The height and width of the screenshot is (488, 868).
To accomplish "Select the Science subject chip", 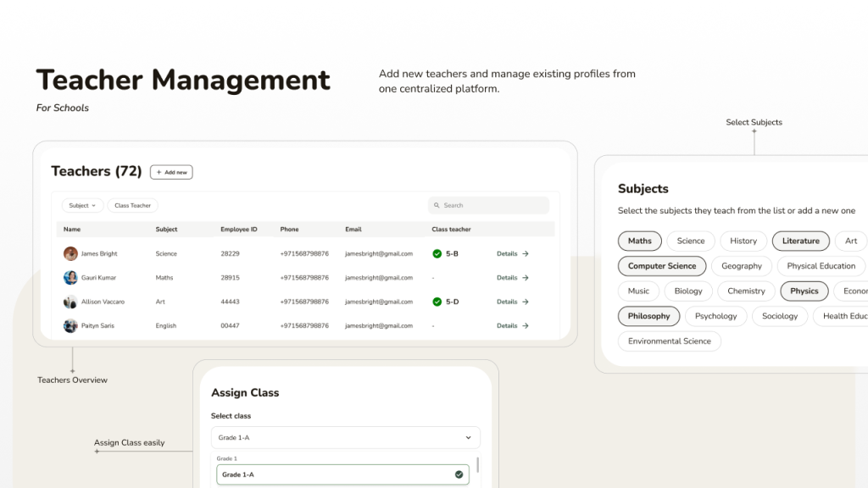I will (691, 241).
